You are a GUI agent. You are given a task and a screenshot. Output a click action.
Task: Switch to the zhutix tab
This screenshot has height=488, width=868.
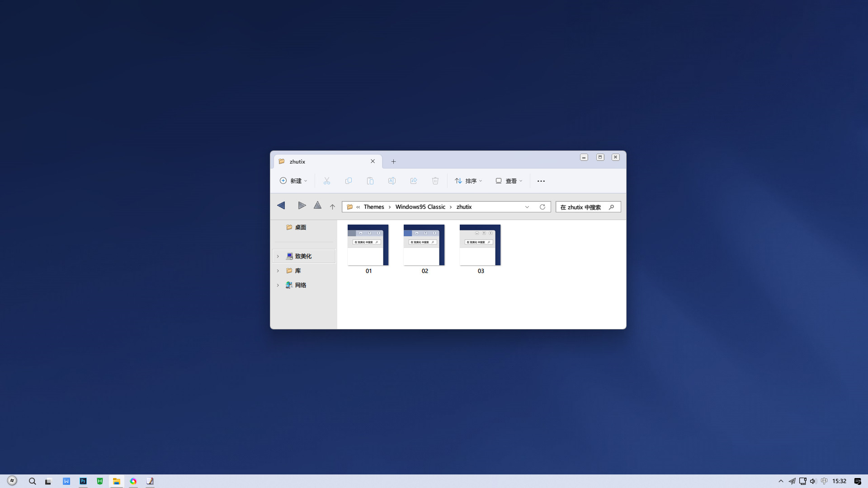tap(298, 161)
